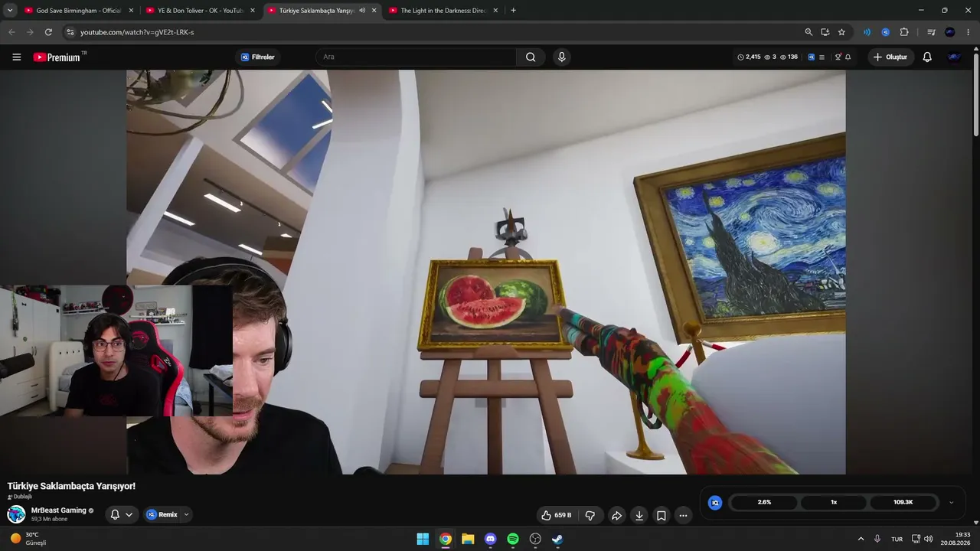Switch to The Light in the Darkness tab
This screenshot has height=551, width=980.
click(x=444, y=11)
